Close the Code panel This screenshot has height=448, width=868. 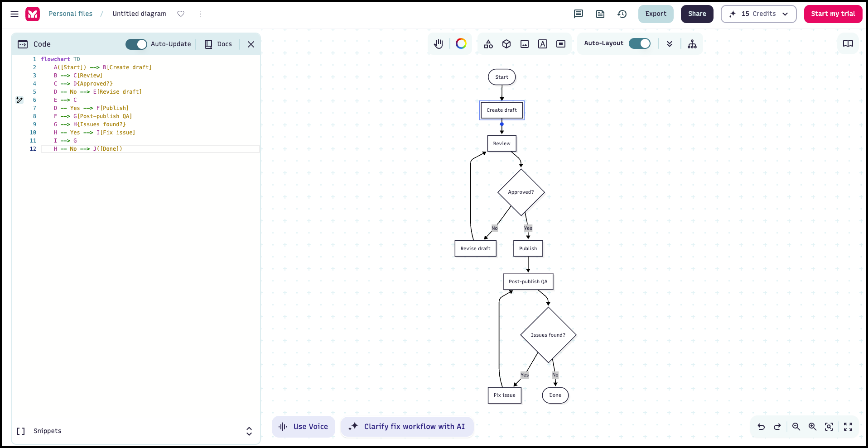pos(251,44)
